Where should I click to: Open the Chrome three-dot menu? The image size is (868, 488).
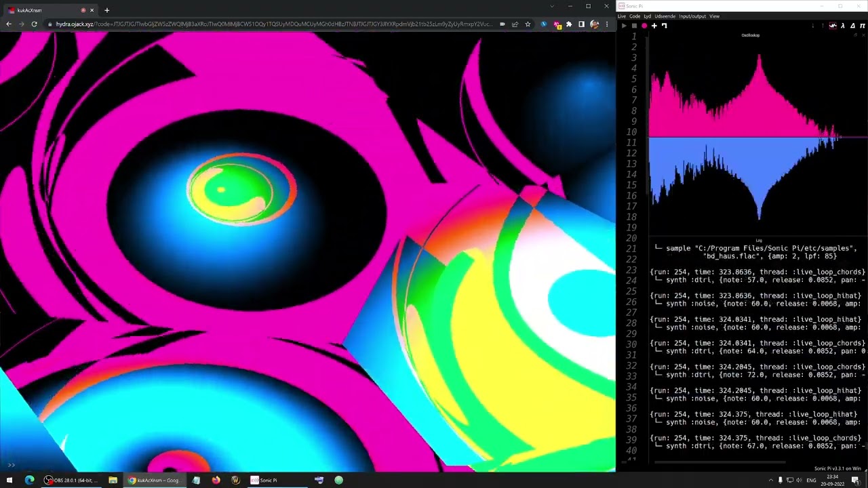607,24
